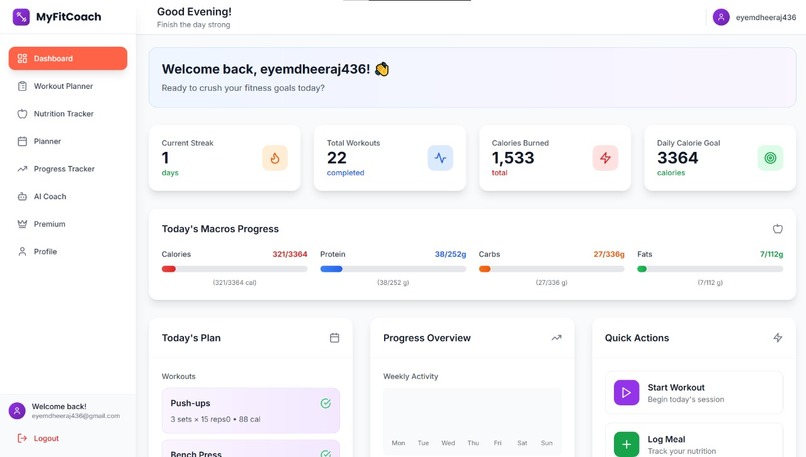Screen dimensions: 806x457
Task: Click the calendar icon in Today's Plan
Action: [x=335, y=338]
